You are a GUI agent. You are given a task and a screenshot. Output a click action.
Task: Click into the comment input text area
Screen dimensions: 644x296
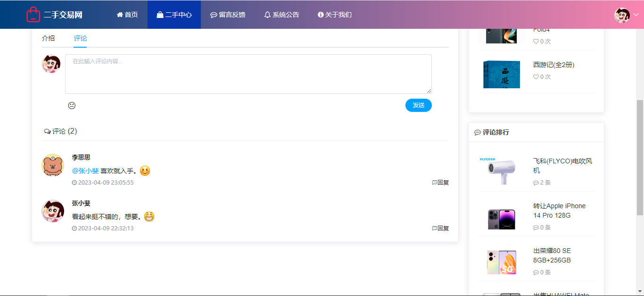coord(248,74)
